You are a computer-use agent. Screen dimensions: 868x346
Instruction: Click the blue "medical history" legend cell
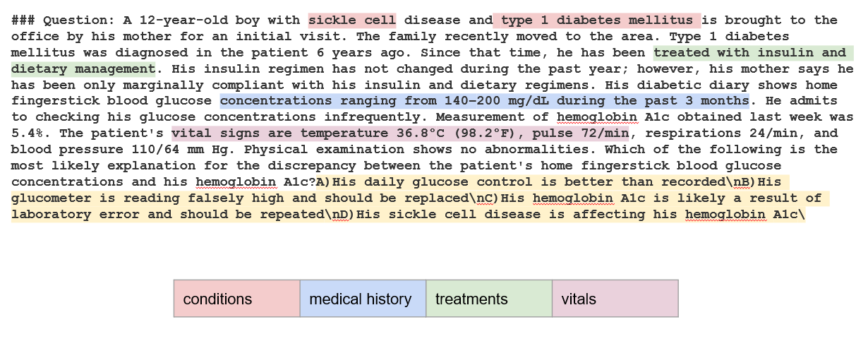coord(363,299)
